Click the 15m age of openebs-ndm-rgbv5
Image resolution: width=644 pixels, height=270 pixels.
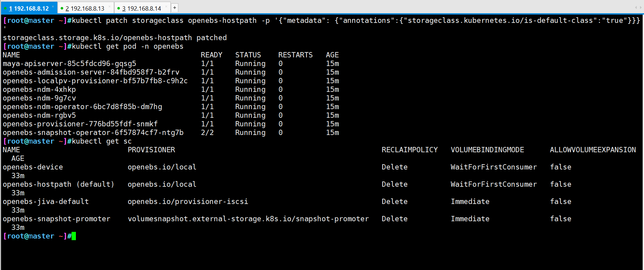(x=332, y=115)
